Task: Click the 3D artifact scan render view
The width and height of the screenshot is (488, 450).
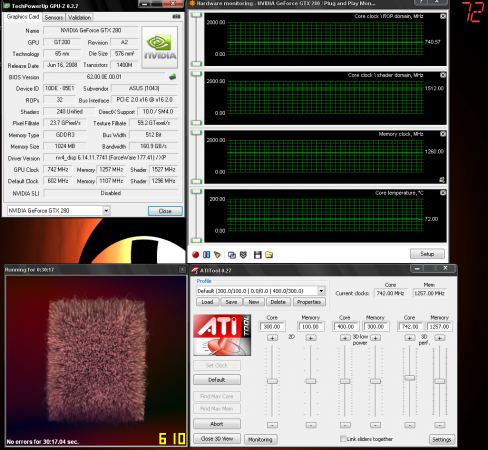Action: [96, 360]
